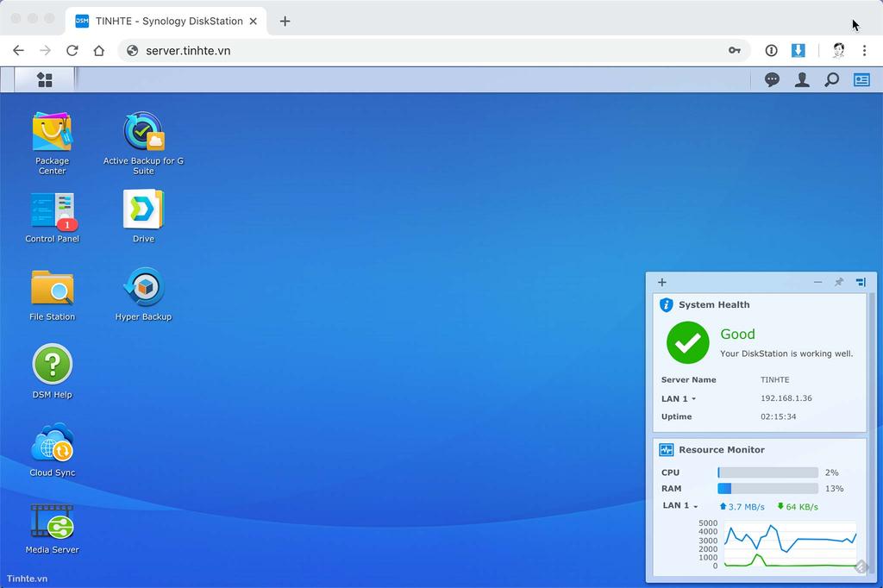
Task: Click browser profile avatar
Action: coord(838,51)
